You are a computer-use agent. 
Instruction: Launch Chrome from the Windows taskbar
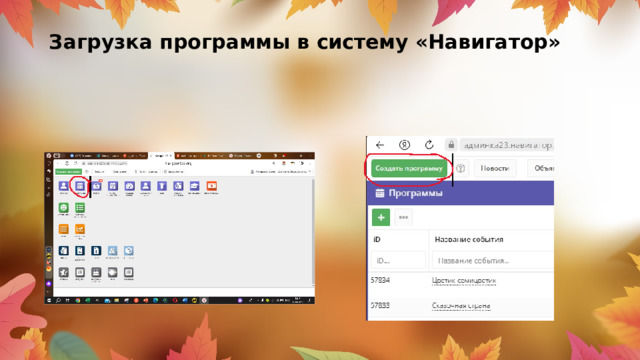pos(78,300)
